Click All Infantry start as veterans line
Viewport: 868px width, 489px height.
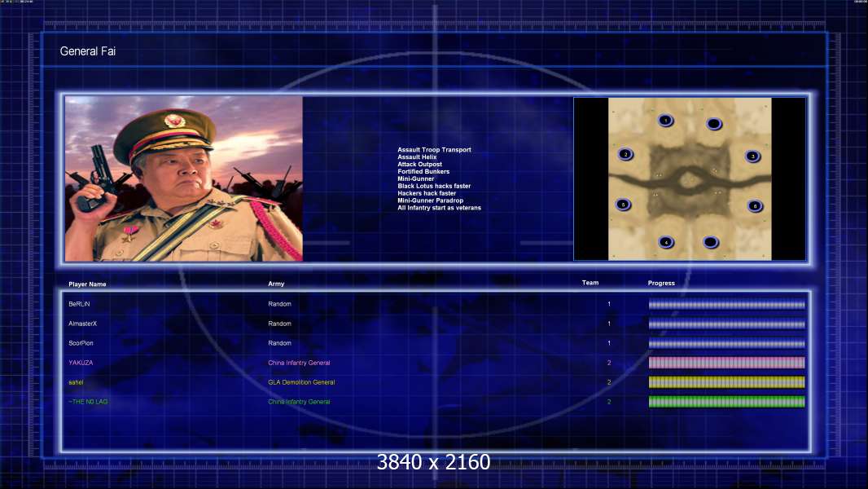click(x=439, y=208)
